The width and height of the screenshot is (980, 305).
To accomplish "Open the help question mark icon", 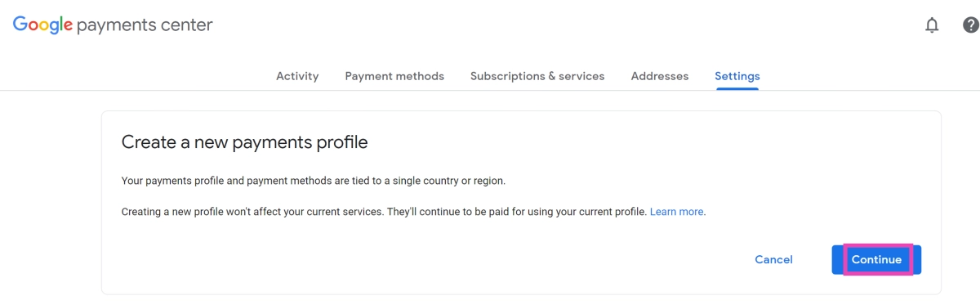I will coord(971,25).
